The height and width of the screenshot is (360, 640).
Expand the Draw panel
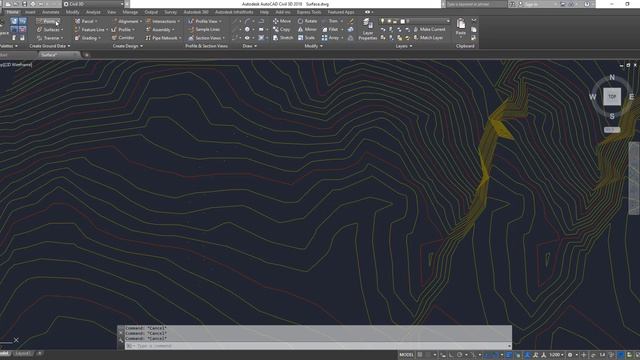(x=249, y=46)
